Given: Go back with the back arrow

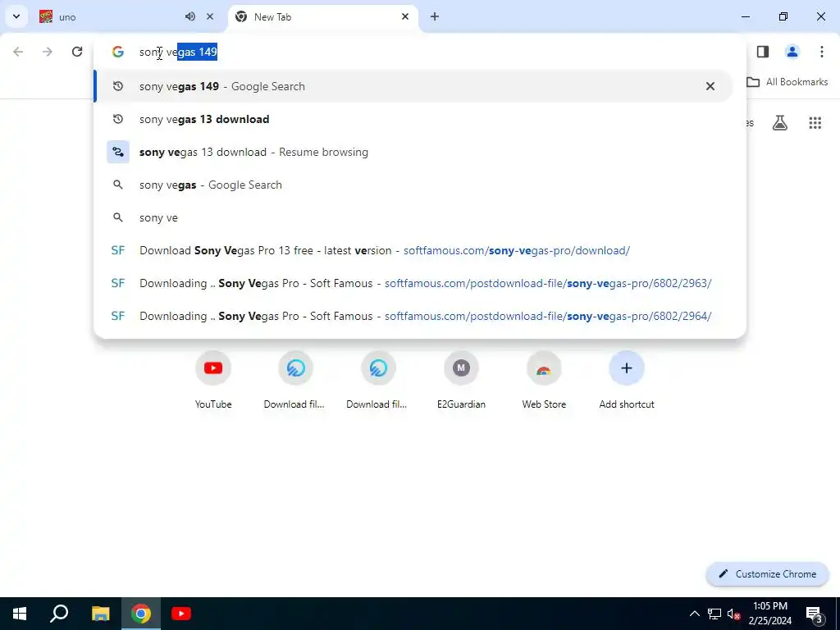Looking at the screenshot, I should 18,52.
